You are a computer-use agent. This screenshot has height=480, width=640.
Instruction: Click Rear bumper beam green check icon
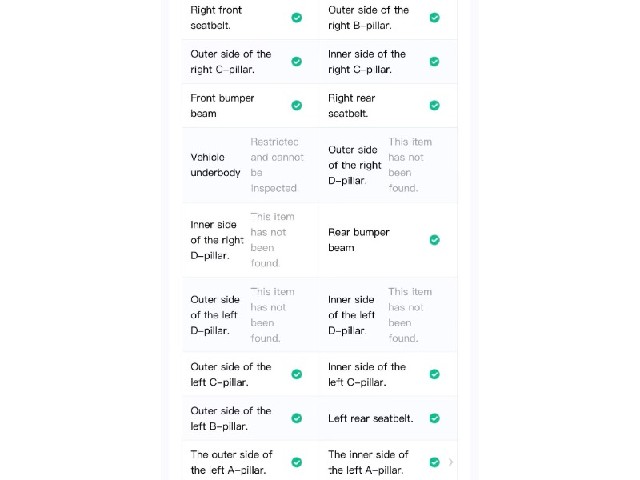[435, 240]
